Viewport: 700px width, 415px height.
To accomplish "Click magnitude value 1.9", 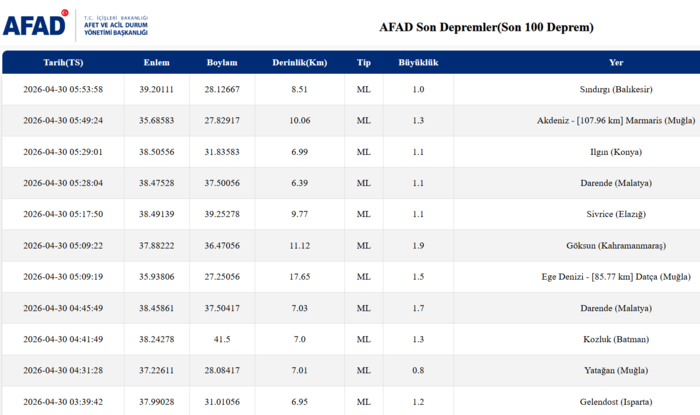I will (x=418, y=245).
